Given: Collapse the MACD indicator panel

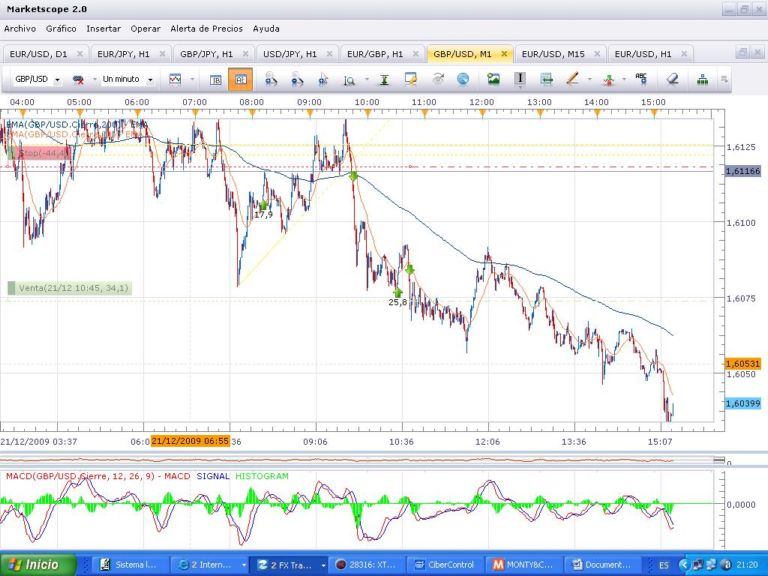Looking at the screenshot, I should 719,460.
